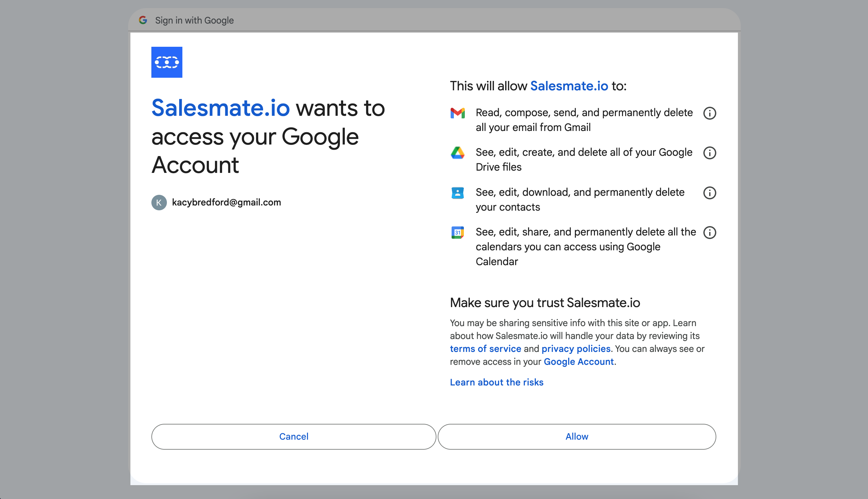Click the Contacts icon in permissions list

click(457, 193)
